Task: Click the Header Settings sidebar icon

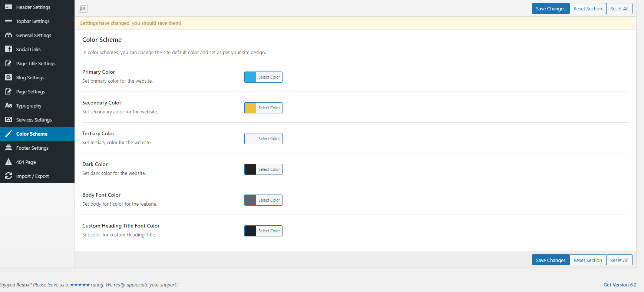Action: point(8,7)
